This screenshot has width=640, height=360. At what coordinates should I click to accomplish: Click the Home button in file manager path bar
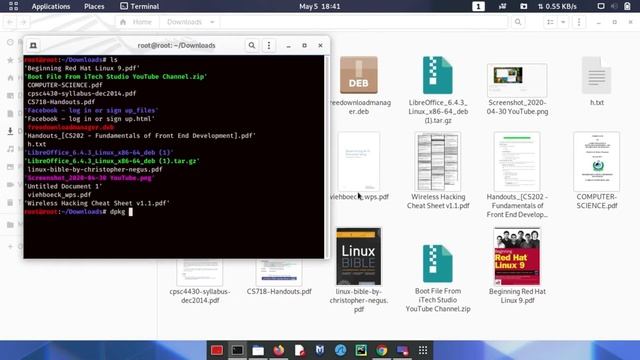click(x=136, y=22)
